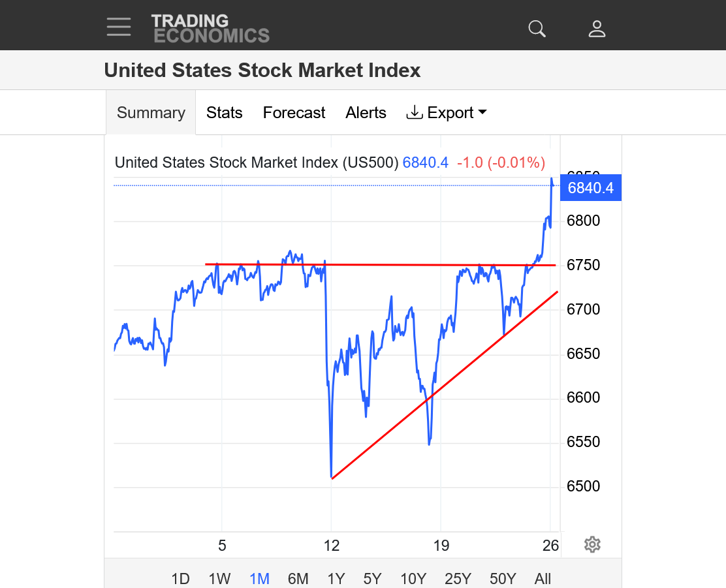Open chart settings gear icon
The width and height of the screenshot is (726, 588).
point(592,544)
